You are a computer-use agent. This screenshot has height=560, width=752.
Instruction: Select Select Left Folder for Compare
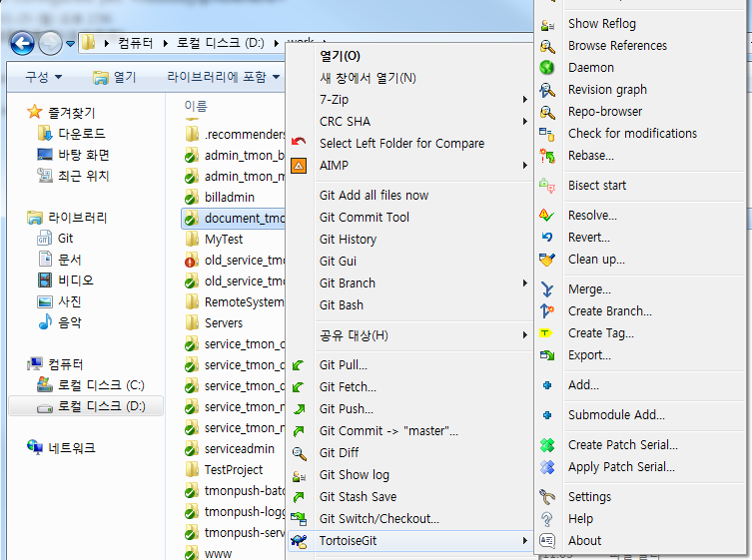401,144
